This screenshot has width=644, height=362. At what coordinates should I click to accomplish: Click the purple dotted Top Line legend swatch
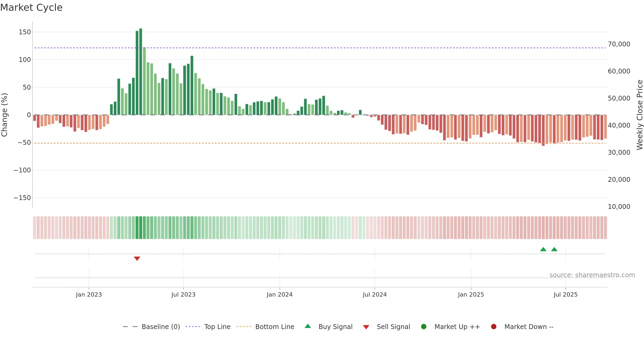point(193,327)
